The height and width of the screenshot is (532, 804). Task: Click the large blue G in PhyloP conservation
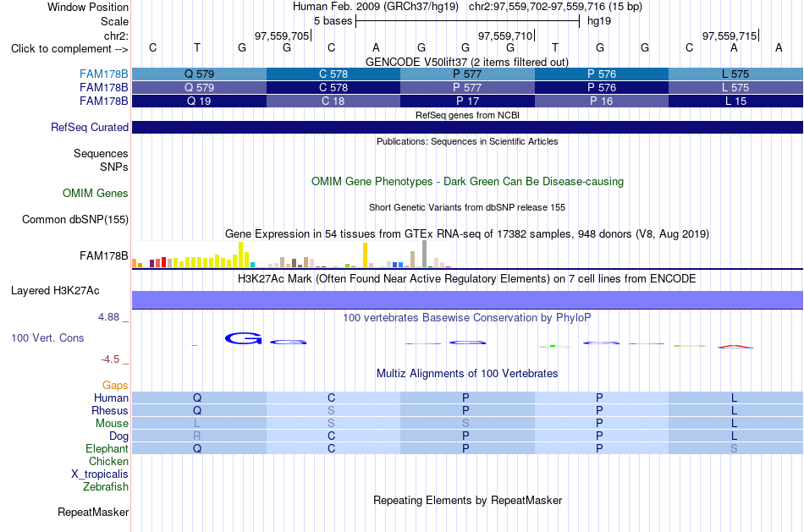point(244,338)
